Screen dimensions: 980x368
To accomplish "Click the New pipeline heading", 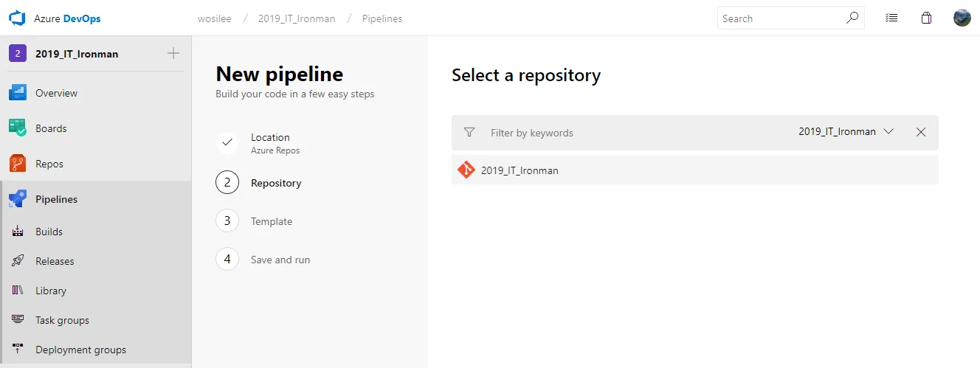I will pos(280,74).
